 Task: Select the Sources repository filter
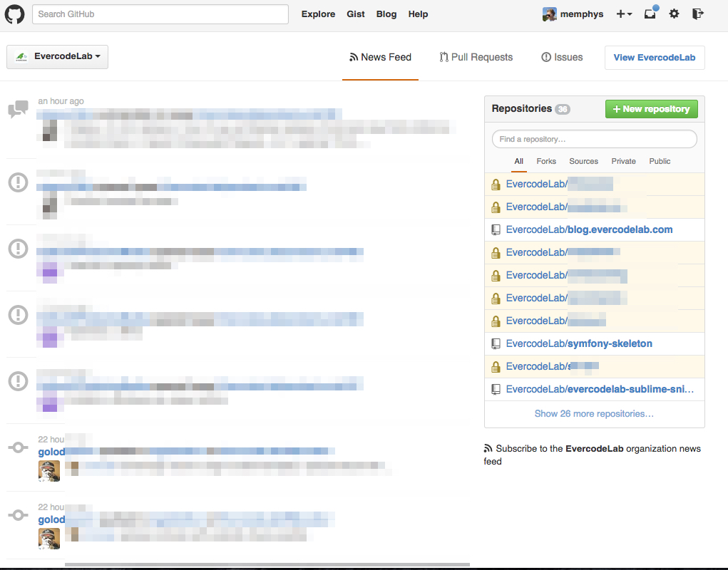click(x=583, y=161)
